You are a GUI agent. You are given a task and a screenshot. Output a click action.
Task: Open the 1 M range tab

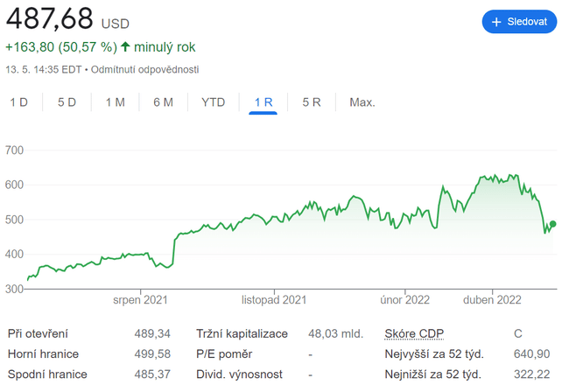point(115,102)
